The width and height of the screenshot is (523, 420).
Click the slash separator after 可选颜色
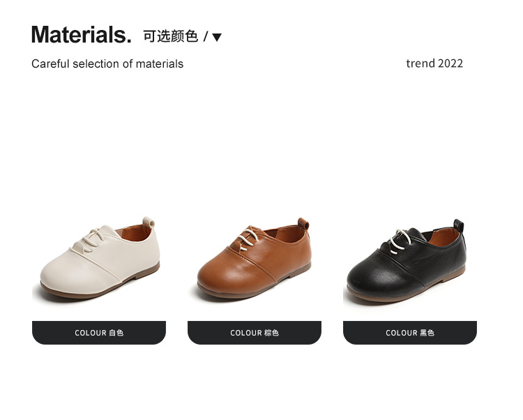click(x=206, y=37)
